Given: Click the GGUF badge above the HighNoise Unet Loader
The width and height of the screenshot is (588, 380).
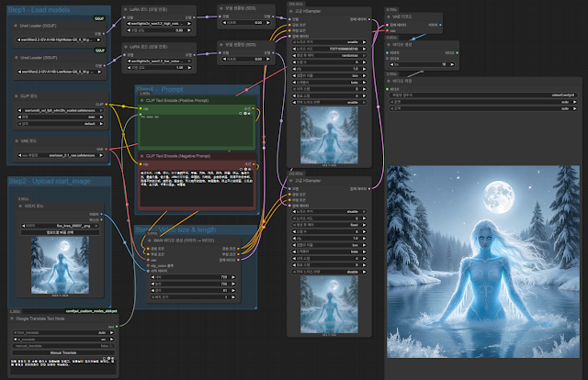Looking at the screenshot, I should coord(99,18).
